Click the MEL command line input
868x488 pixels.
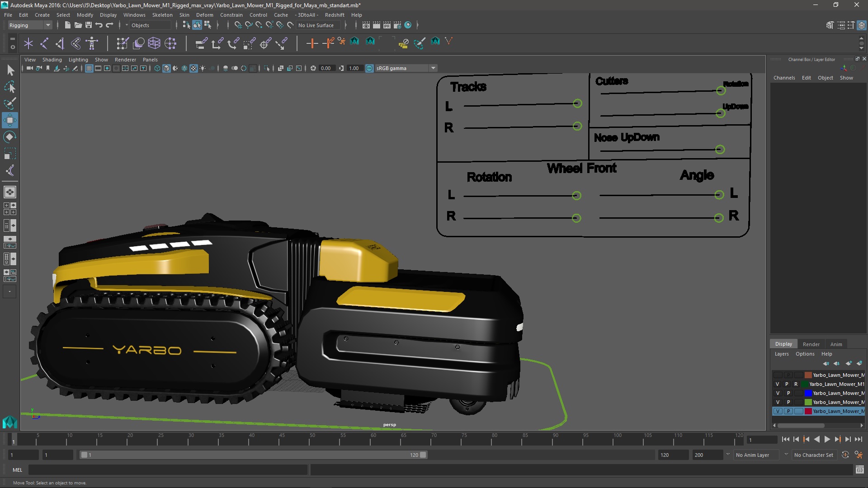tap(168, 470)
